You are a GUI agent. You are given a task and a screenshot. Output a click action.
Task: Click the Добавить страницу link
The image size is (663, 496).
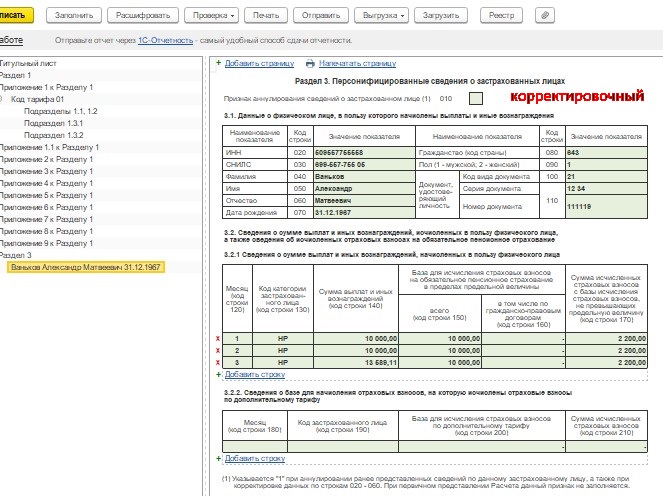coord(259,63)
